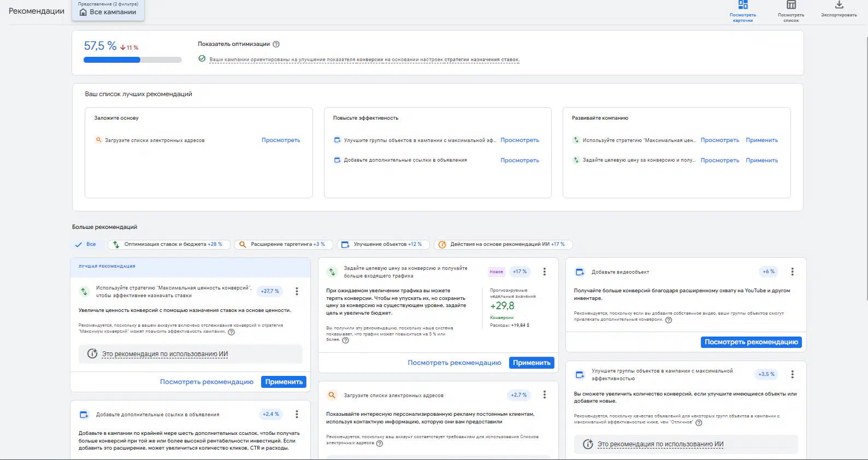The width and height of the screenshot is (868, 460).
Task: Click the card view icon
Action: (x=743, y=5)
